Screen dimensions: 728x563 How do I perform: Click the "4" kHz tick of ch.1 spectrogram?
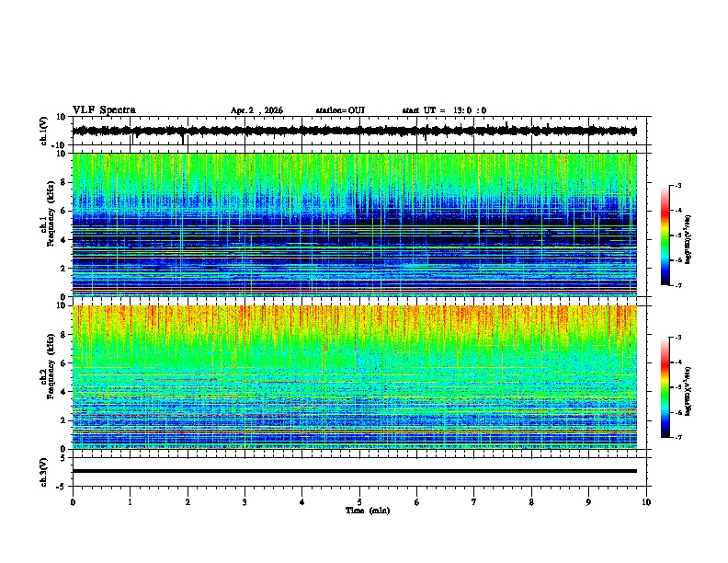pos(63,240)
